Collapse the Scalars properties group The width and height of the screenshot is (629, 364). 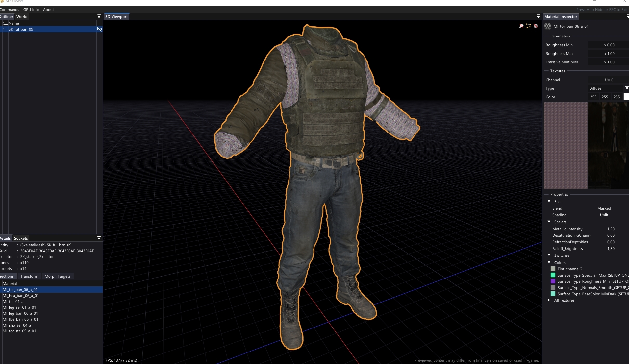(549, 222)
